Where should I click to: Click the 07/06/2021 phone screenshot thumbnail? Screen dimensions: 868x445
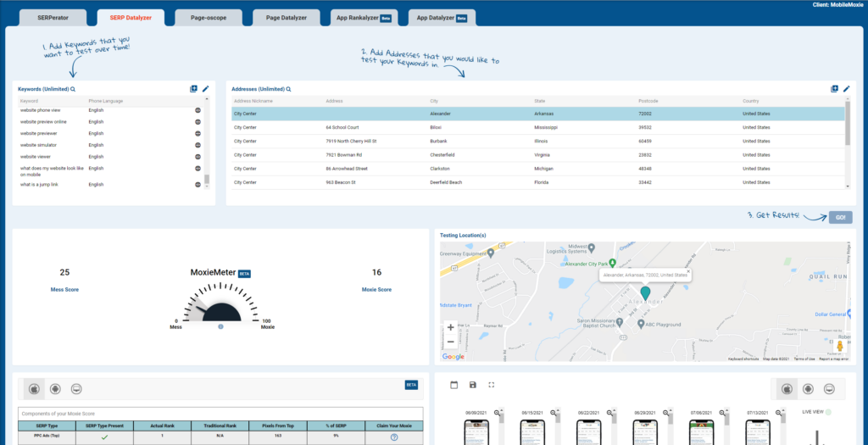(x=701, y=431)
